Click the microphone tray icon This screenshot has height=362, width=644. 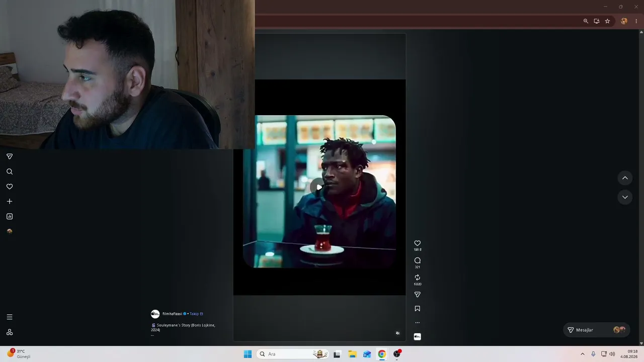point(593,354)
